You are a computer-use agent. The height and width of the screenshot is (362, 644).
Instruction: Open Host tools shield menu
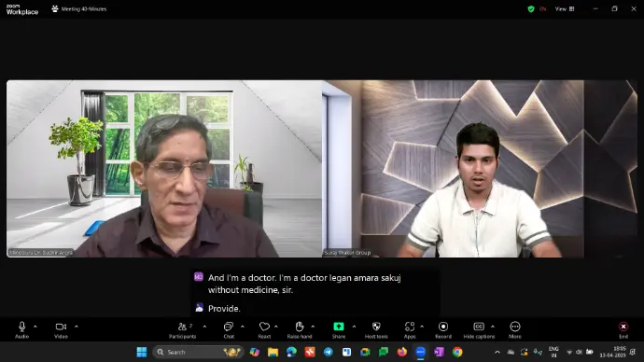(x=376, y=329)
